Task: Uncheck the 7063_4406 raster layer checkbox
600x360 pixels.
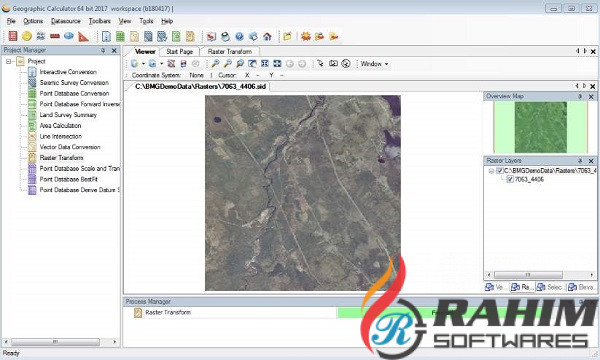Action: pyautogui.click(x=510, y=179)
